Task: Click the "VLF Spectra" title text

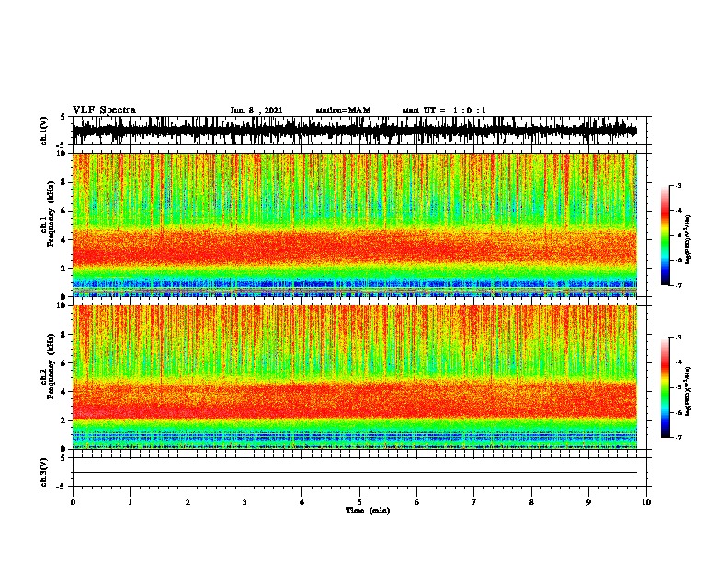Action: click(104, 110)
